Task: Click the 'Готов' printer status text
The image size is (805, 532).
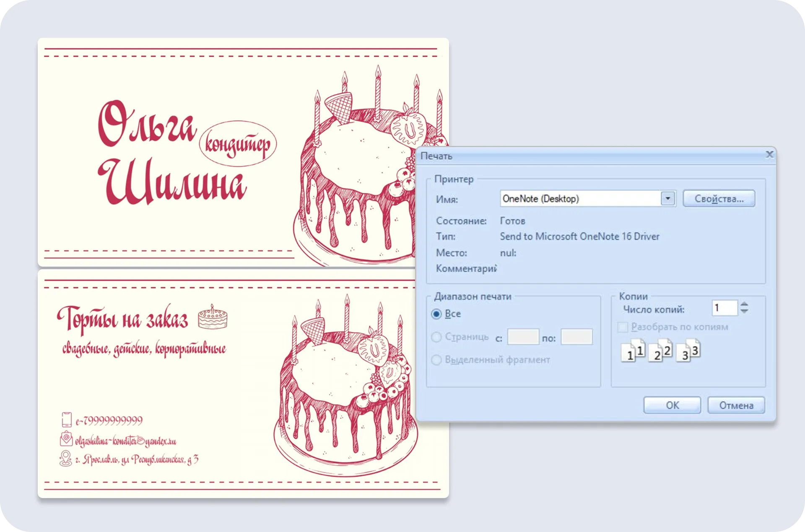Action: click(x=512, y=221)
